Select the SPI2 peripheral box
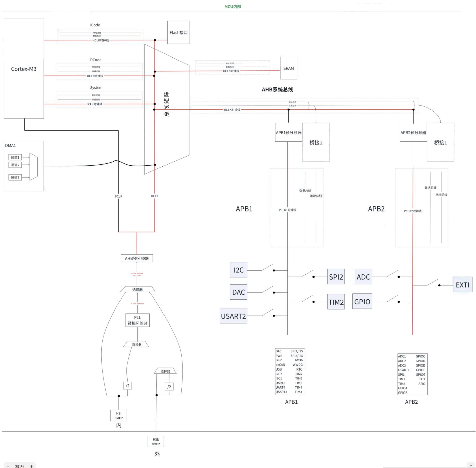 click(336, 277)
